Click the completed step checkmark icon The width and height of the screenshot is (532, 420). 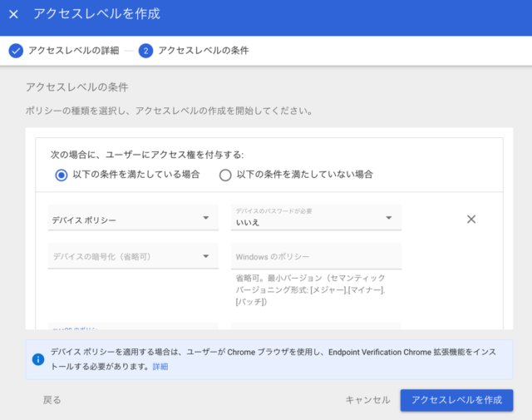(x=16, y=51)
